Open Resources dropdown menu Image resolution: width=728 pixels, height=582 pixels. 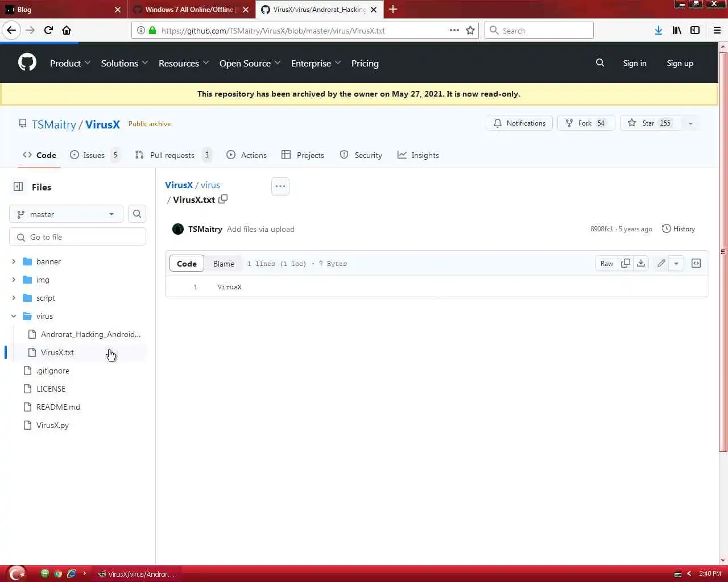coord(184,63)
